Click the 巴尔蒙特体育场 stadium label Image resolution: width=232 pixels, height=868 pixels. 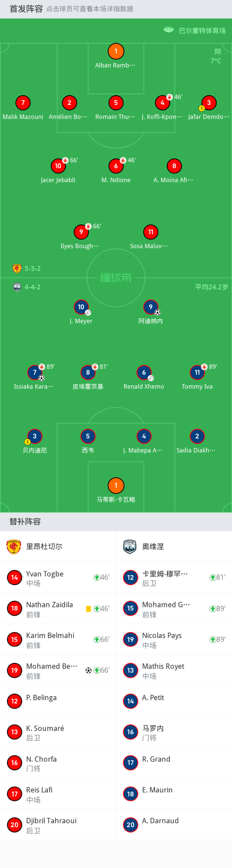click(202, 31)
